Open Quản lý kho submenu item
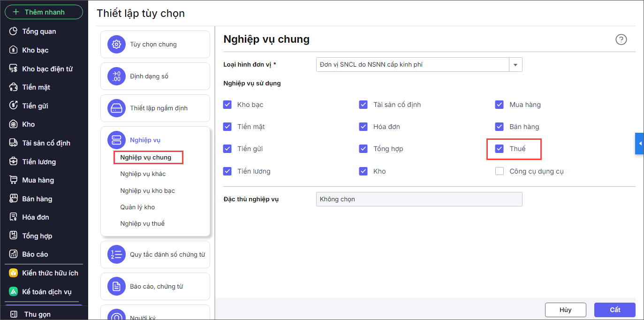The image size is (644, 320). tap(137, 207)
